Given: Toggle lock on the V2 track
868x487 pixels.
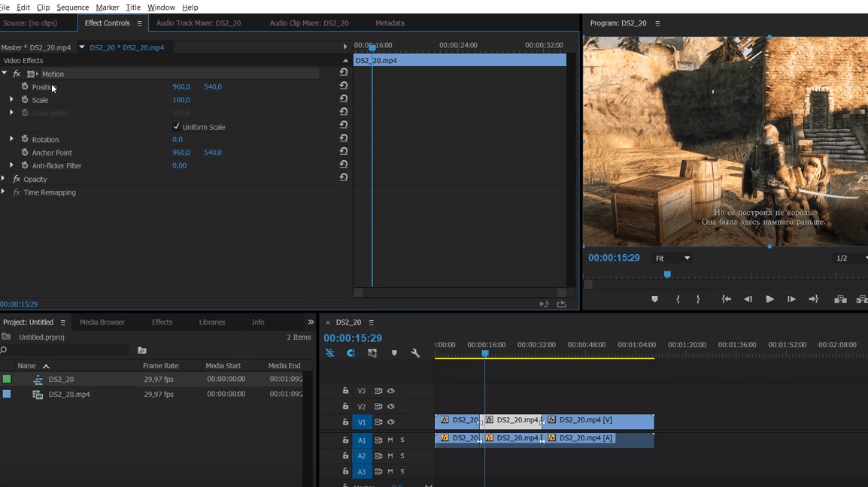Looking at the screenshot, I should coord(345,407).
